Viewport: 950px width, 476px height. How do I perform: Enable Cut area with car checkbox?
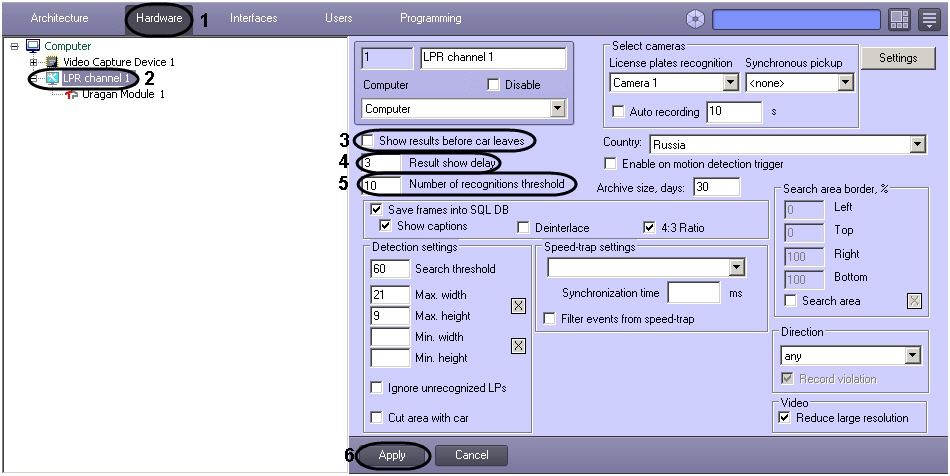(376, 418)
